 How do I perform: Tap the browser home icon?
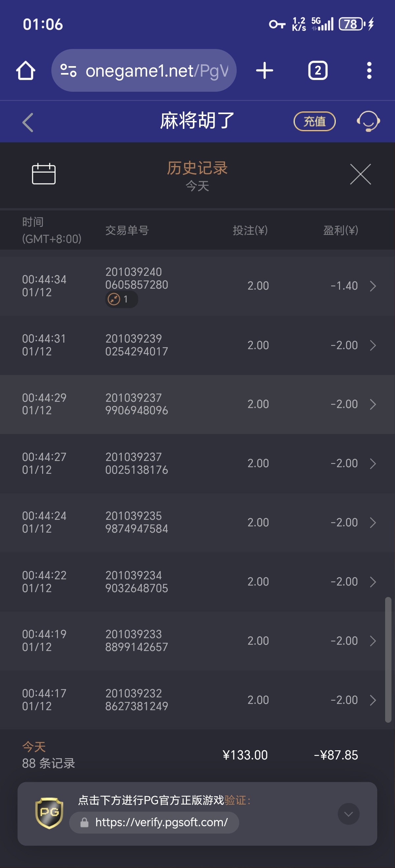(x=26, y=71)
